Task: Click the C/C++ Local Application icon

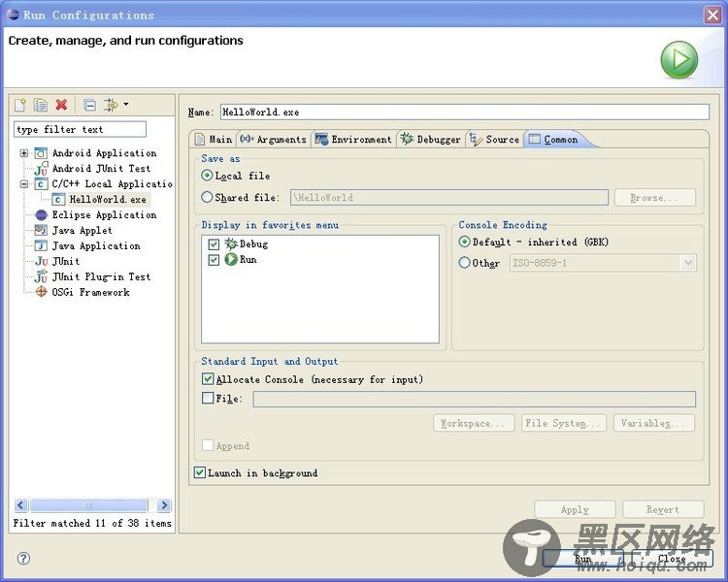Action: (x=41, y=184)
